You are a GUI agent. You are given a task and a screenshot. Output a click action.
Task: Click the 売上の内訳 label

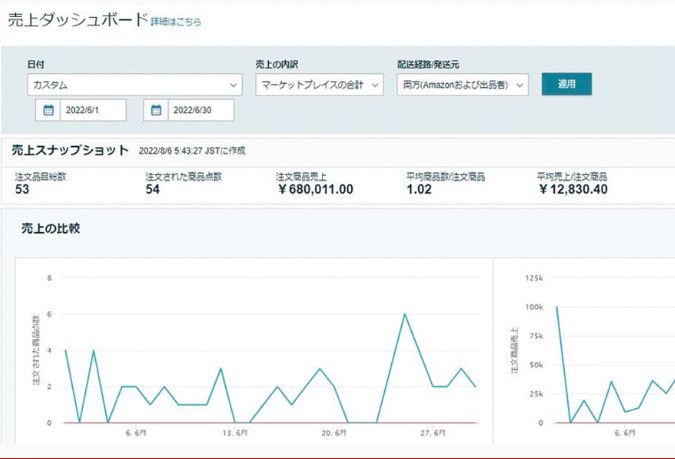pos(277,65)
